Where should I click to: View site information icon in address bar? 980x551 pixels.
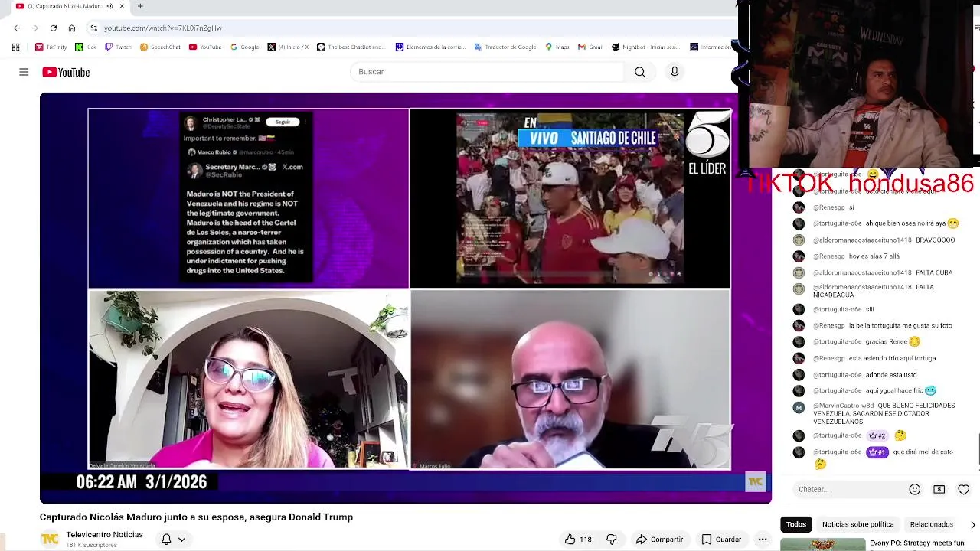click(93, 28)
